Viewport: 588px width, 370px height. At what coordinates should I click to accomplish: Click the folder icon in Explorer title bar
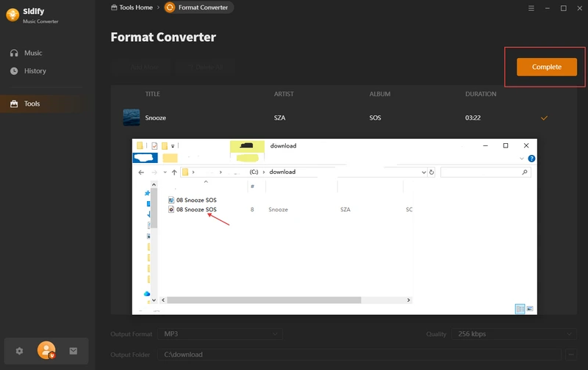pos(140,145)
